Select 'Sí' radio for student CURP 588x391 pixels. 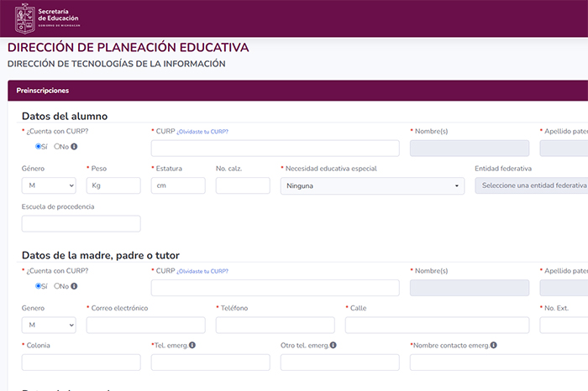point(39,147)
